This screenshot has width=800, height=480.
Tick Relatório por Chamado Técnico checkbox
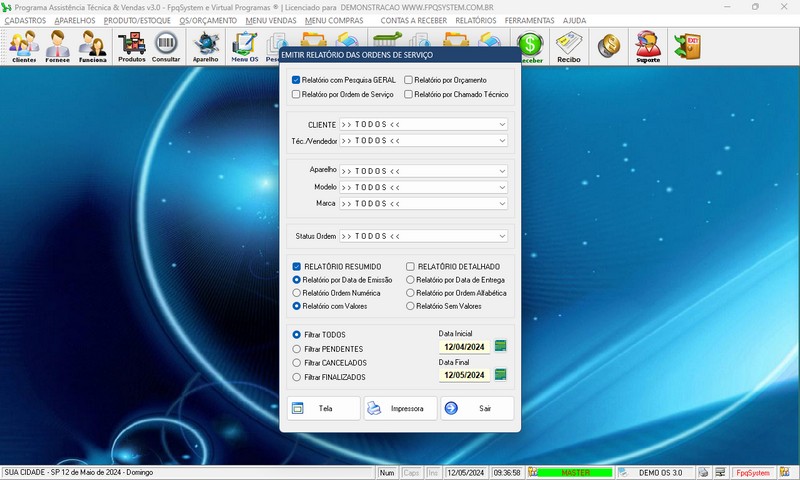tap(409, 95)
